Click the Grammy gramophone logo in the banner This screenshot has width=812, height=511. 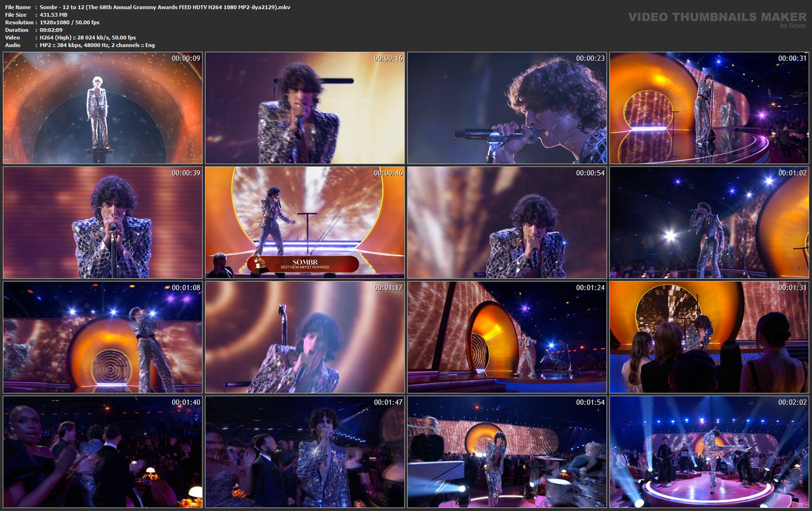point(259,263)
